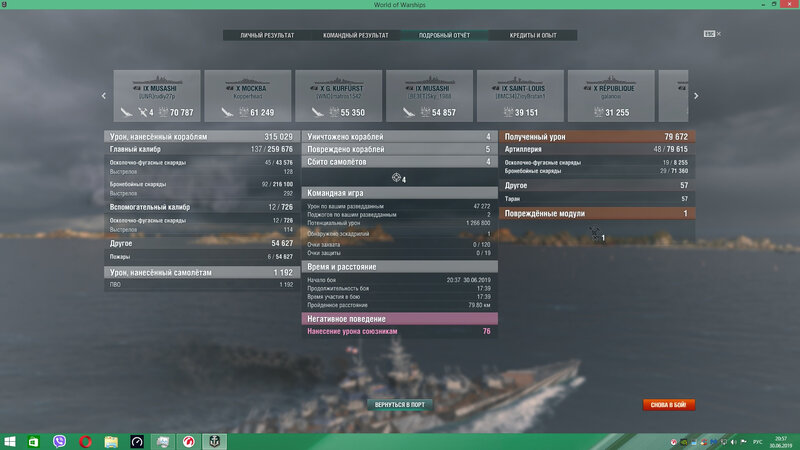Click the Повреждено кораблей row
800x450 pixels.
coord(399,149)
